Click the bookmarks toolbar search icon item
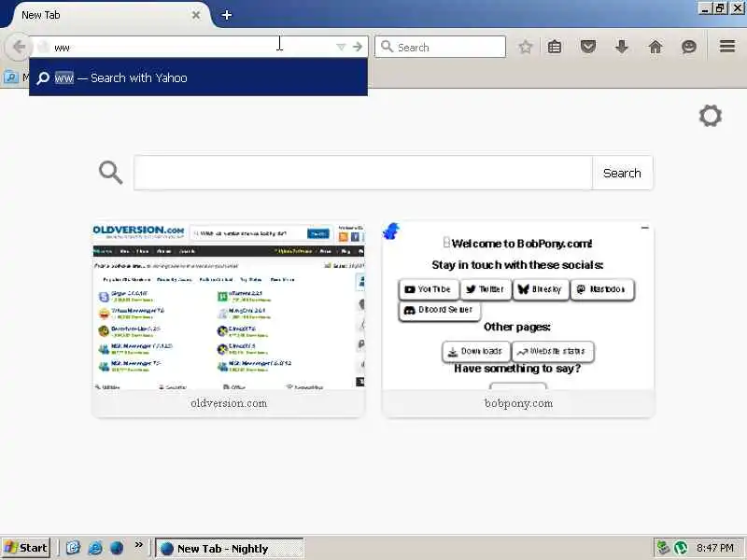Screen dimensions: 747x560 (10, 77)
